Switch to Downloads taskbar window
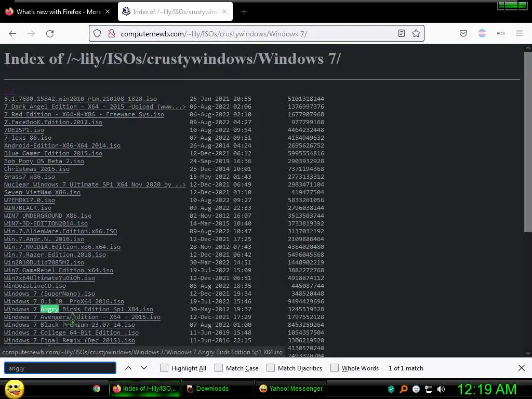Viewport: 532px width, 399px height. [218, 389]
